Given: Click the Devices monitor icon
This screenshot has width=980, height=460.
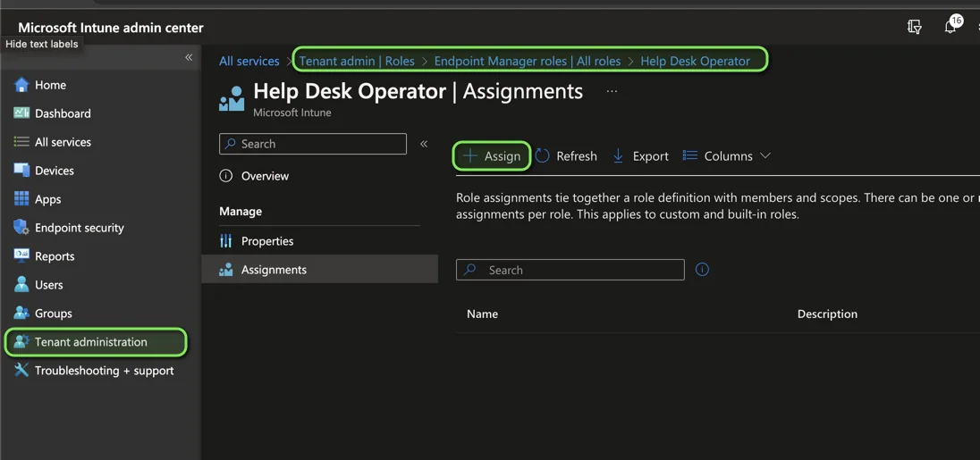Looking at the screenshot, I should (x=21, y=170).
